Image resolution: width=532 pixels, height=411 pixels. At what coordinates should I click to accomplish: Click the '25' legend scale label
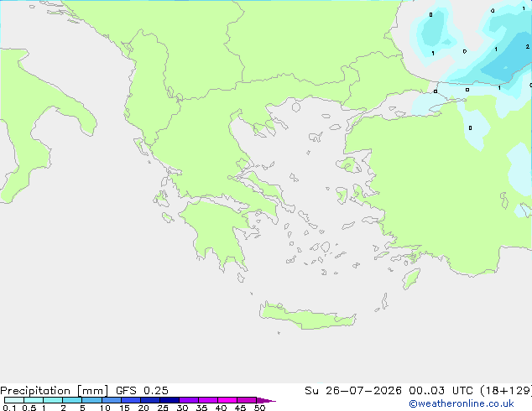pyautogui.click(x=163, y=408)
